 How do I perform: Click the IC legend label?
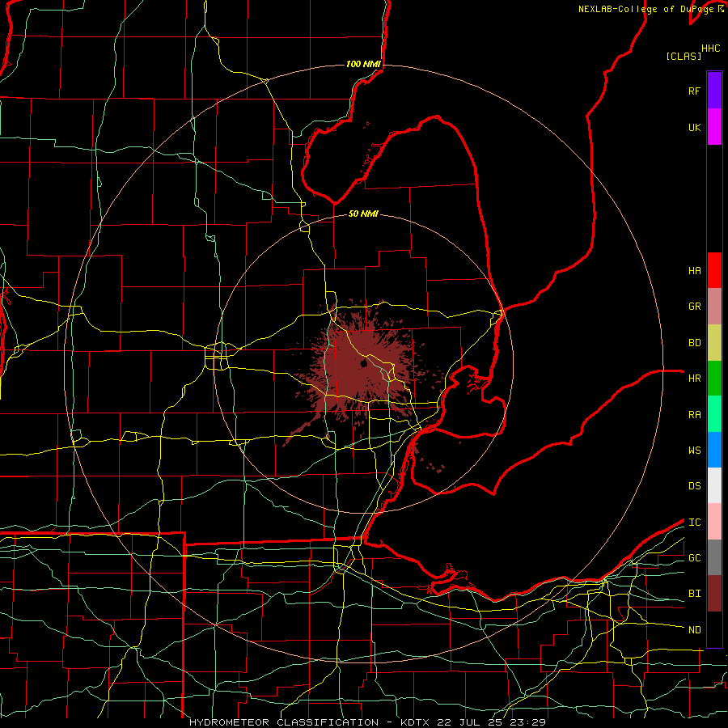694,523
